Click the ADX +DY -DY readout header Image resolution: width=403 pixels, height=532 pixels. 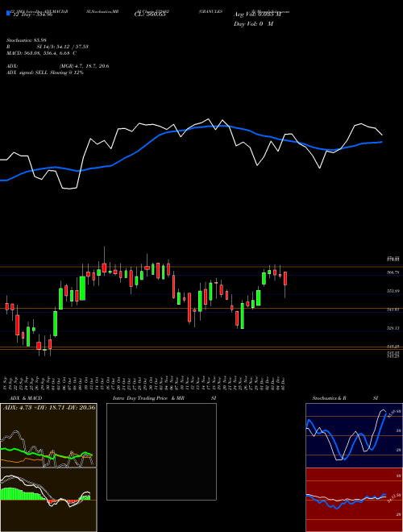point(49,407)
